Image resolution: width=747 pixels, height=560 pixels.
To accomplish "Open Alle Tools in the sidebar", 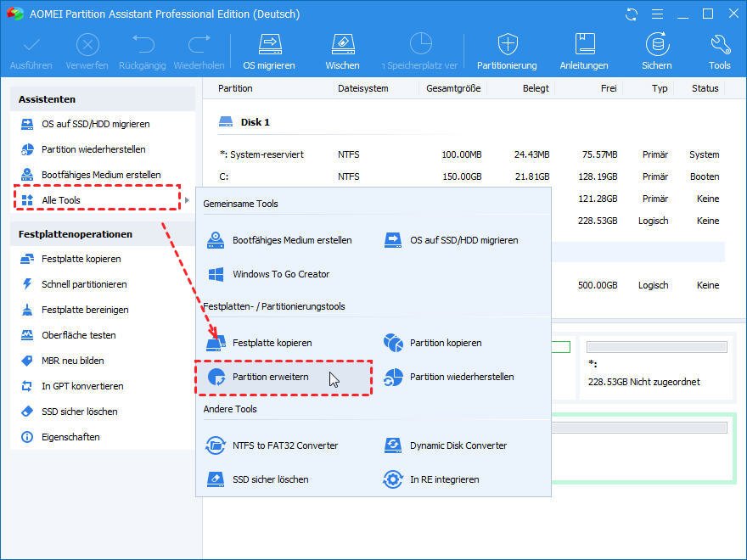I will point(97,198).
